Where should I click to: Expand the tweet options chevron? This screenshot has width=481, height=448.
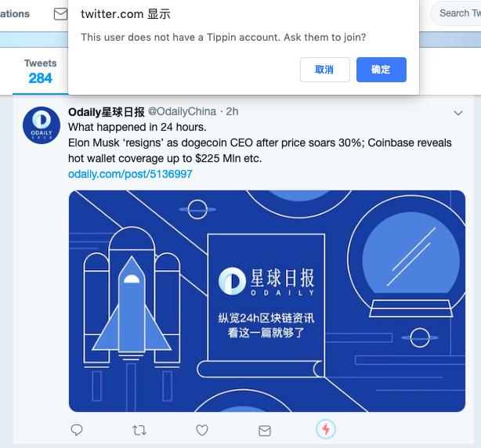[458, 113]
